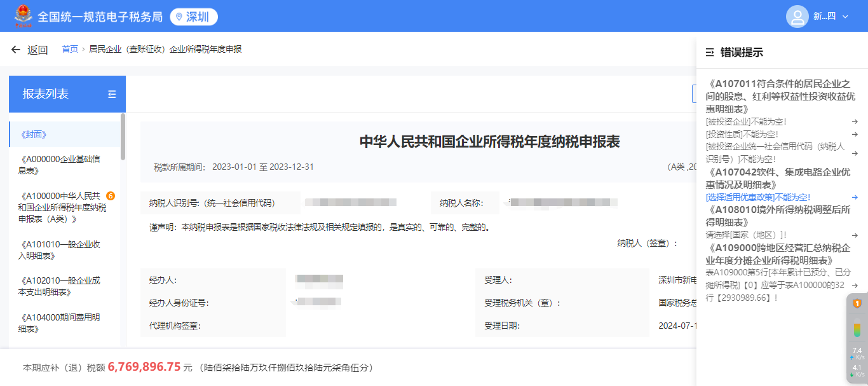Click the user avatar icon

click(797, 17)
